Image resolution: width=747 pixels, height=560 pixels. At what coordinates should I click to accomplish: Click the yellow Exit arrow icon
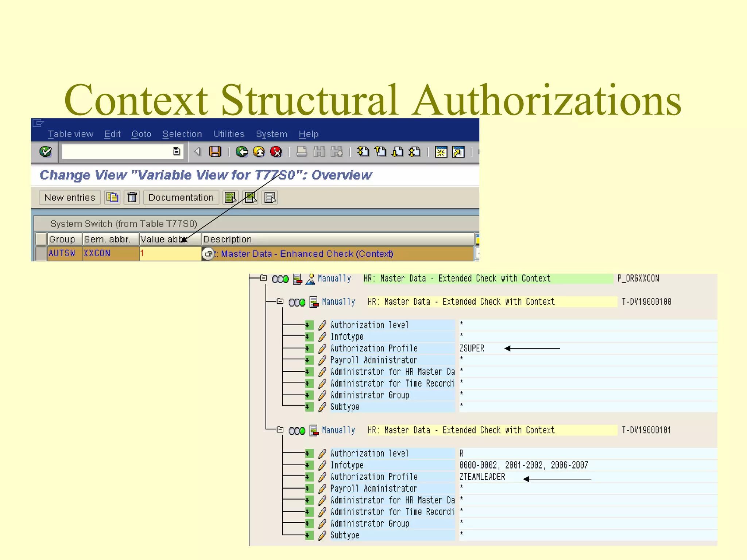point(259,151)
